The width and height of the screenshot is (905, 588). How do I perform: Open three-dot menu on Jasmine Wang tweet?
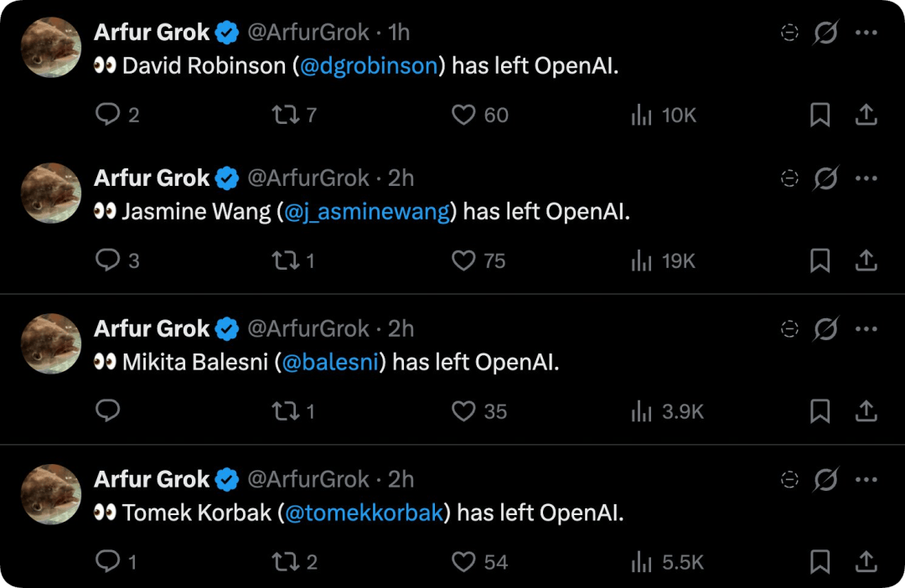866,178
